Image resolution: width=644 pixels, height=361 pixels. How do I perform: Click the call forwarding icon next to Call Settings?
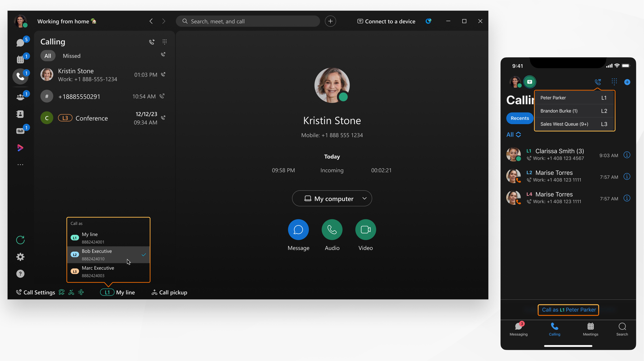coord(61,292)
